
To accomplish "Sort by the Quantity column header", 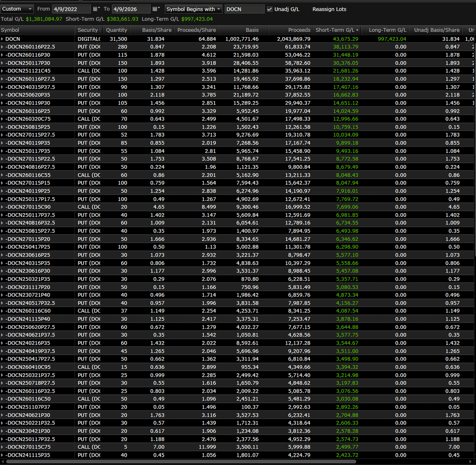I will 116,30.
